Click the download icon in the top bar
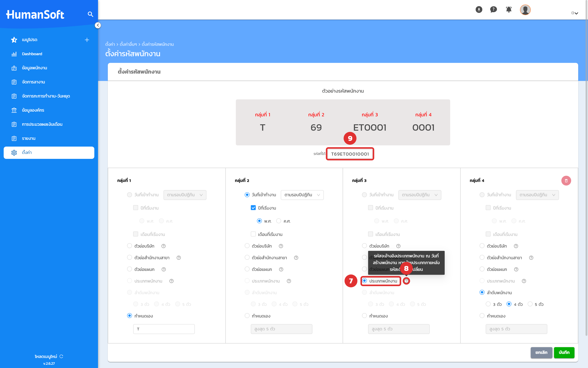This screenshot has height=368, width=588. (x=479, y=10)
